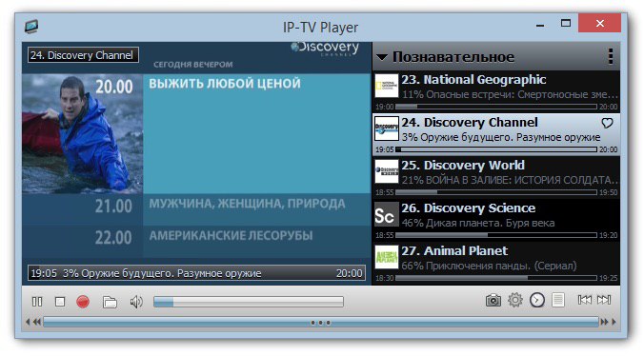
Task: Open settings via the gear icon
Action: tap(515, 300)
